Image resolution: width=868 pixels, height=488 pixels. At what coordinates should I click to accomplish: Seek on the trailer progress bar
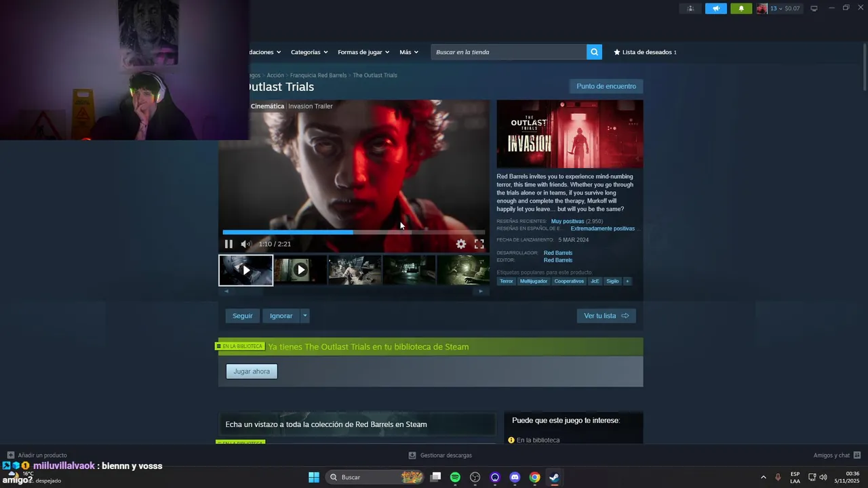(x=353, y=232)
